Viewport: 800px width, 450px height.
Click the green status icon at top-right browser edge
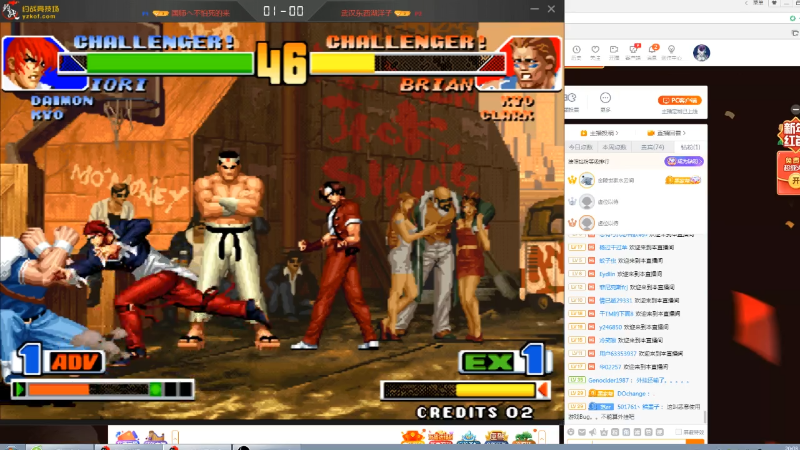point(792,18)
